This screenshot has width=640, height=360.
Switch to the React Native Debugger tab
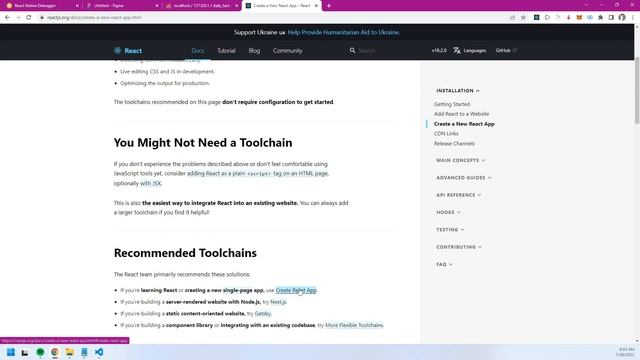coord(41,6)
